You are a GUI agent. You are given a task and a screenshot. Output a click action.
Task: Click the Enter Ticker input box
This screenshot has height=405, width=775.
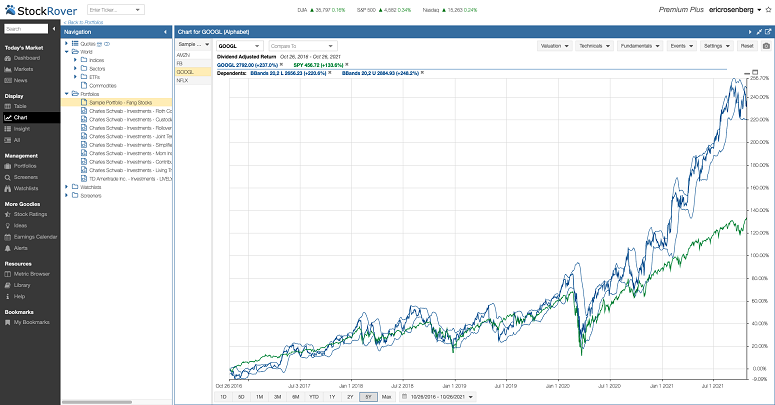click(110, 9)
